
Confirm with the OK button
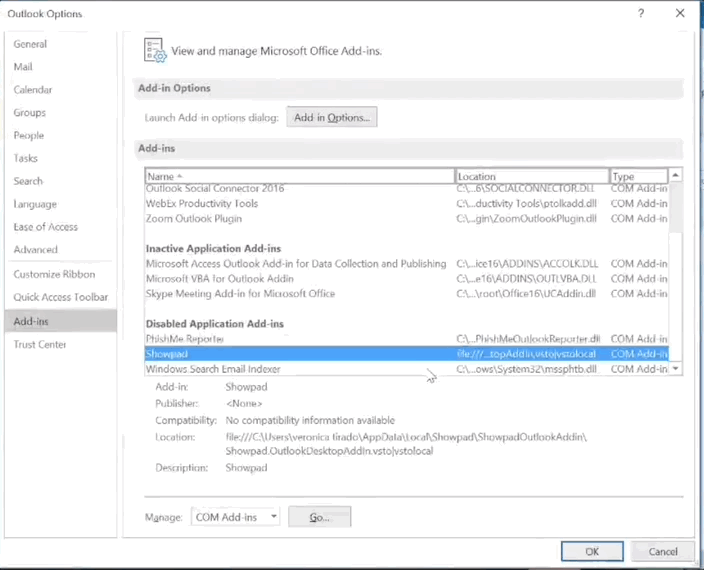coord(592,551)
